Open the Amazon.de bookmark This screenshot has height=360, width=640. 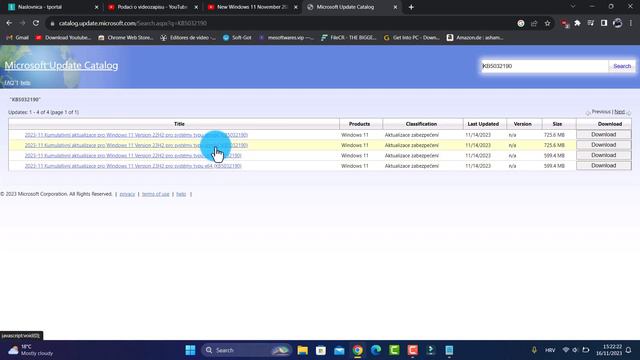(x=475, y=38)
